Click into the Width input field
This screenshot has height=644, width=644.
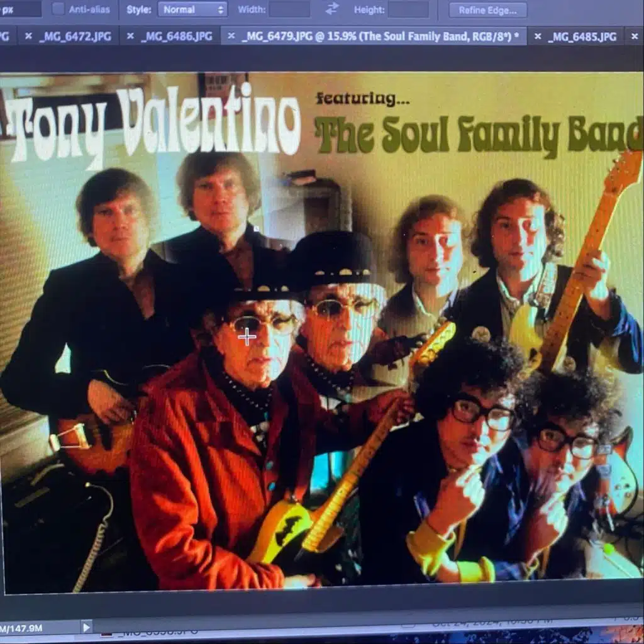click(x=289, y=9)
